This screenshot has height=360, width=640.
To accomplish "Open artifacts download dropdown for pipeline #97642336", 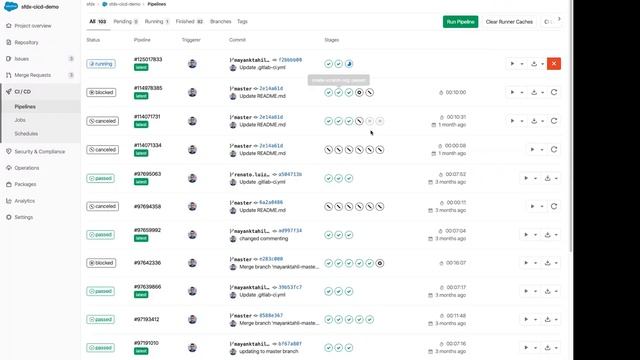I will pyautogui.click(x=551, y=263).
